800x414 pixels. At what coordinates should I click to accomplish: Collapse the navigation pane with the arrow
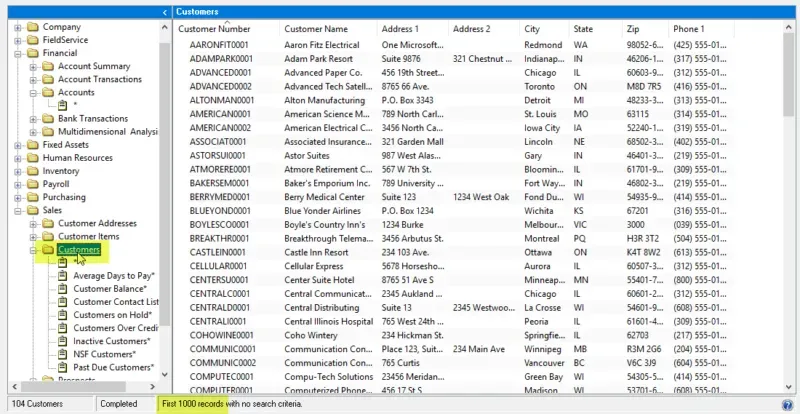165,11
